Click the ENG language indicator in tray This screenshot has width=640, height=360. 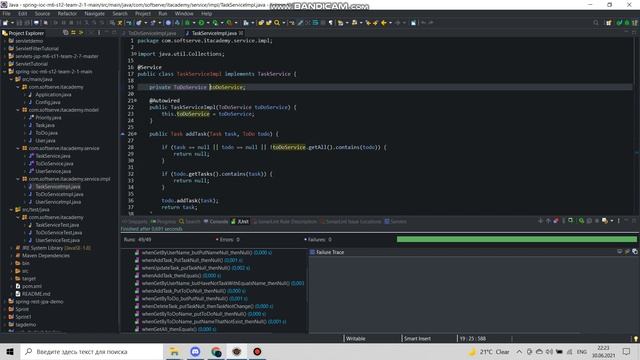[582, 351]
